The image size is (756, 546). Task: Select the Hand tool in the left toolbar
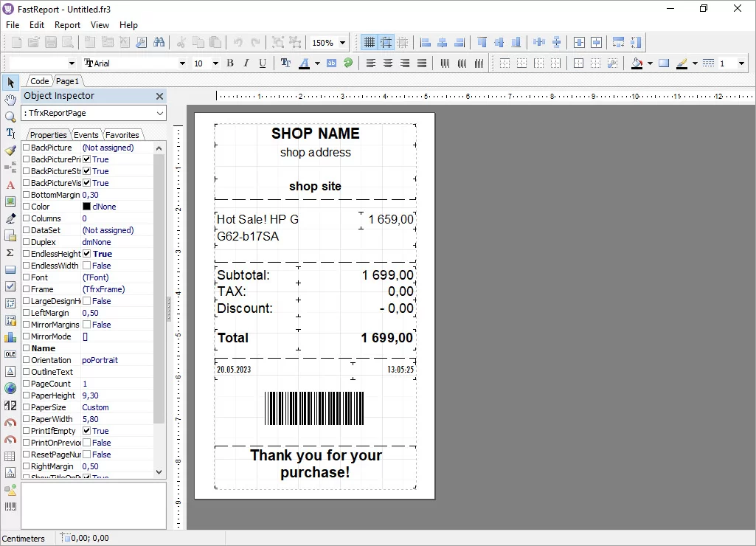pyautogui.click(x=10, y=99)
